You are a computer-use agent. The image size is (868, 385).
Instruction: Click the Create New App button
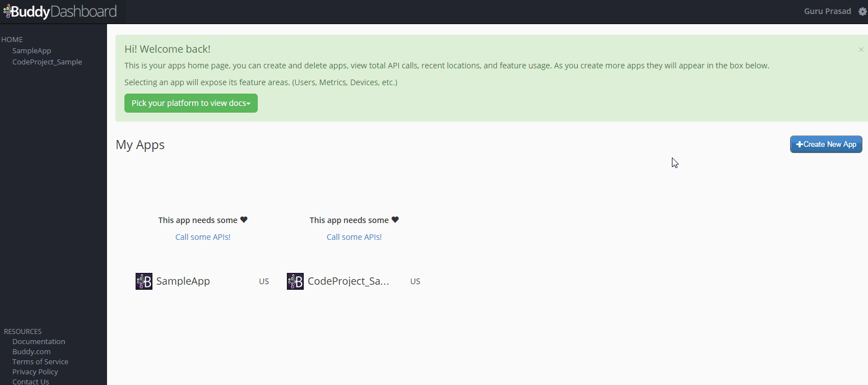[x=826, y=144]
